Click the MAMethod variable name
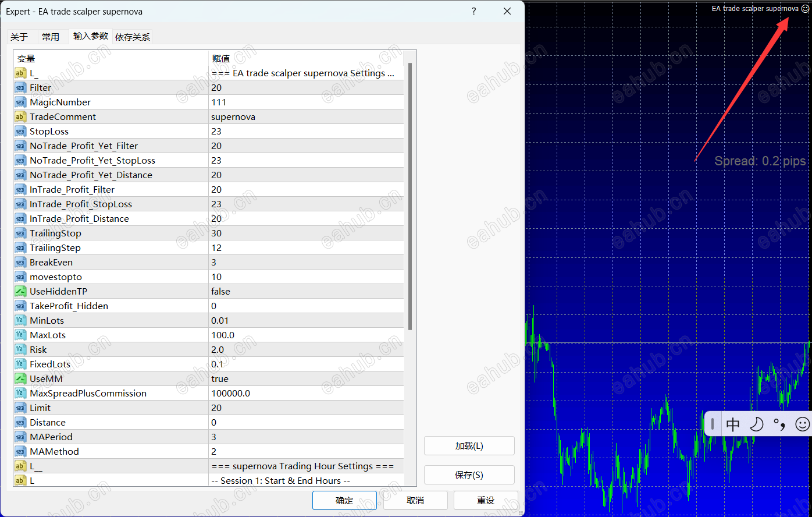812x517 pixels. 54,451
